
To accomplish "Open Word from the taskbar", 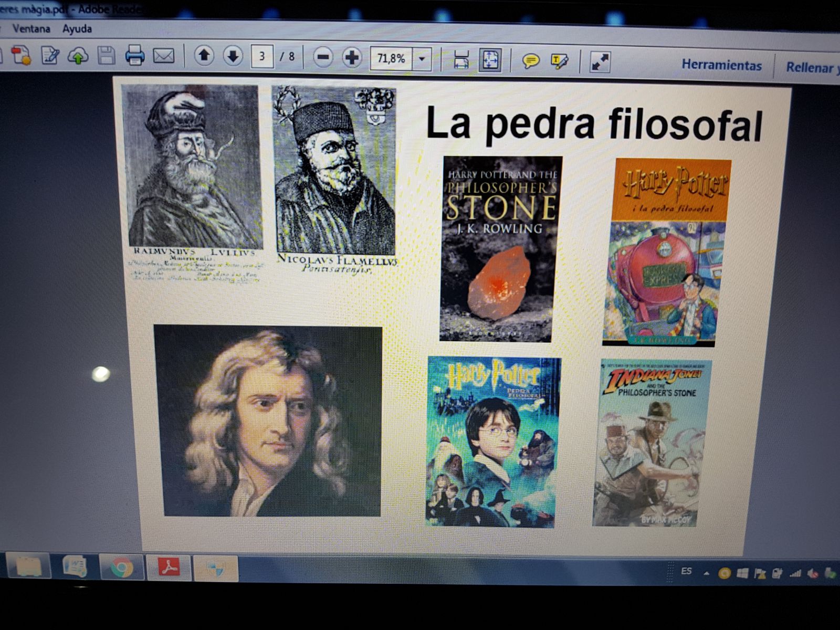I will [x=75, y=567].
